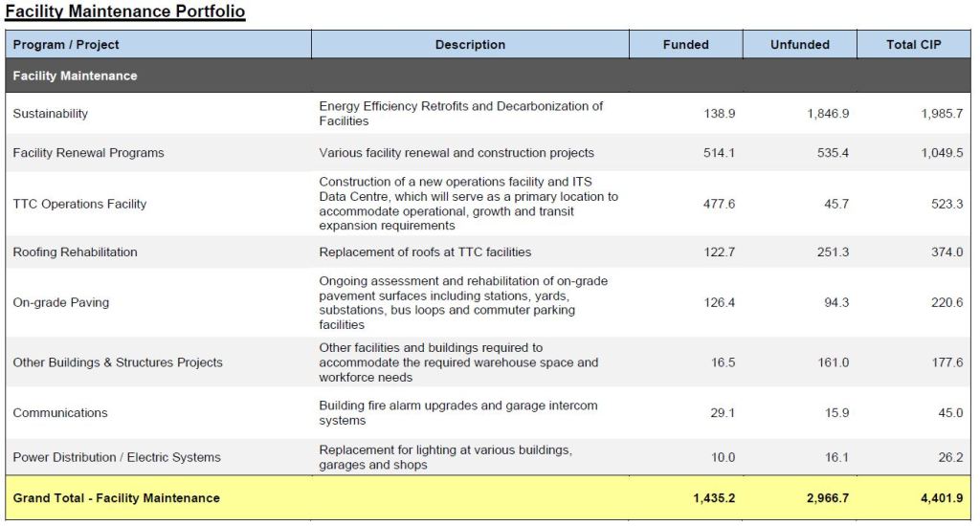
Task: Click the Communications row label
Action: pyautogui.click(x=60, y=413)
